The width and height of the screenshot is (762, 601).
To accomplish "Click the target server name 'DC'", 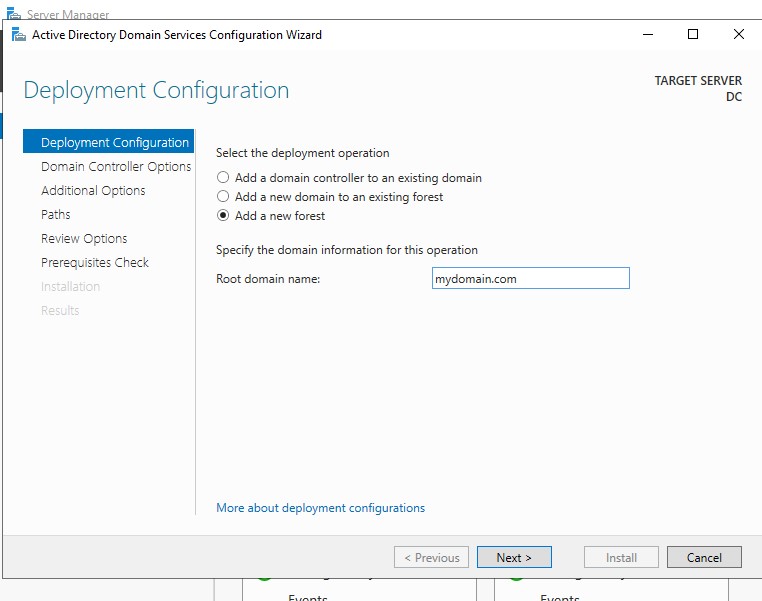I will (x=734, y=97).
